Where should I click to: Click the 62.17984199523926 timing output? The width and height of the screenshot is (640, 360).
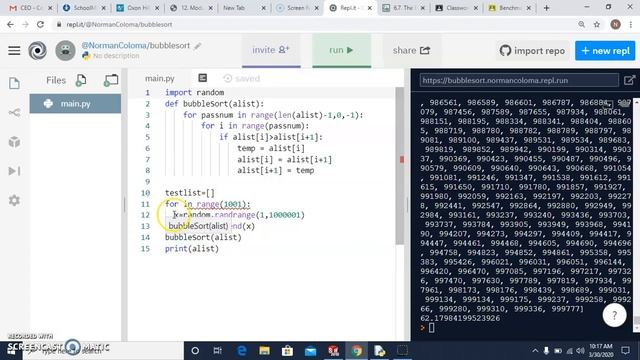pyautogui.click(x=460, y=318)
